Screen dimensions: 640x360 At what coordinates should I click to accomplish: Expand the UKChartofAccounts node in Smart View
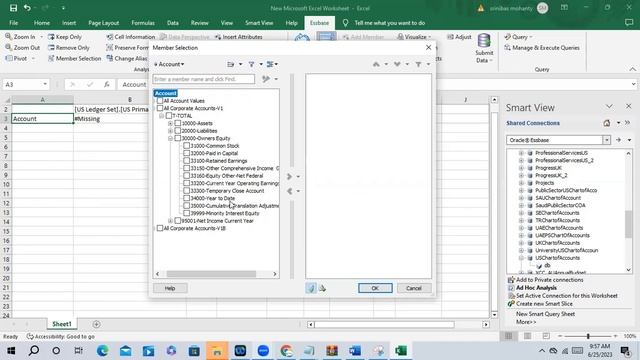521,243
